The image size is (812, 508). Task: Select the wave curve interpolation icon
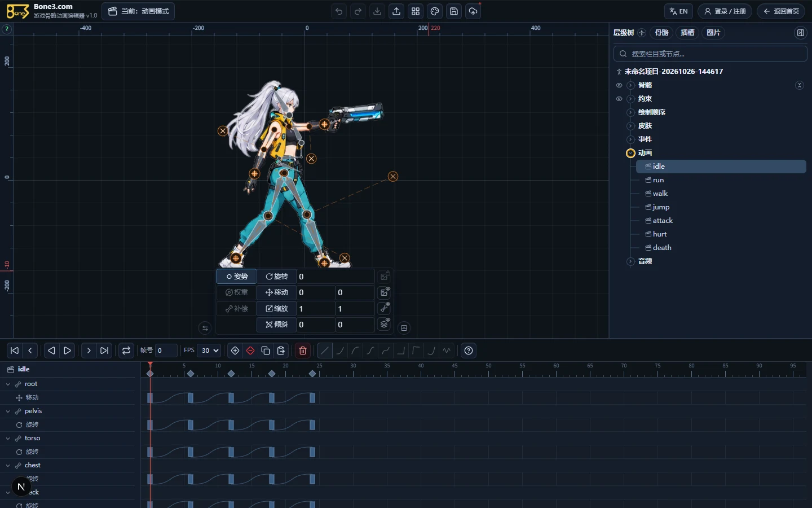[x=447, y=351]
